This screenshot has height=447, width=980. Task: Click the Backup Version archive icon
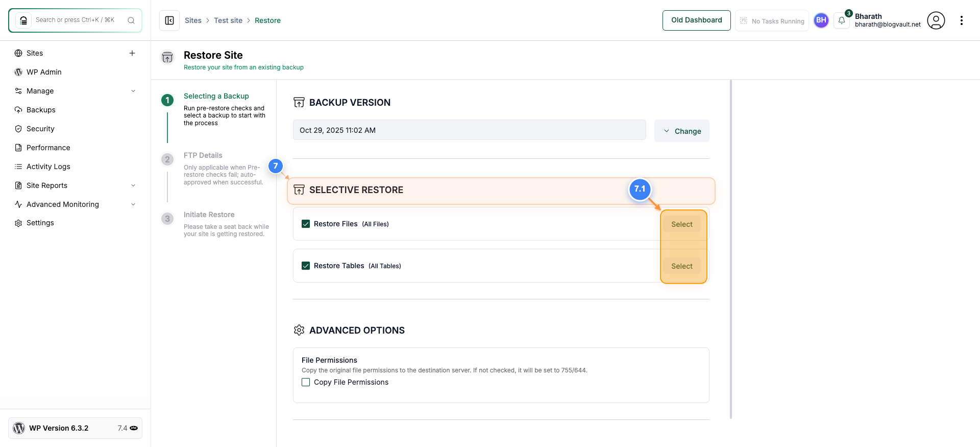coord(299,102)
